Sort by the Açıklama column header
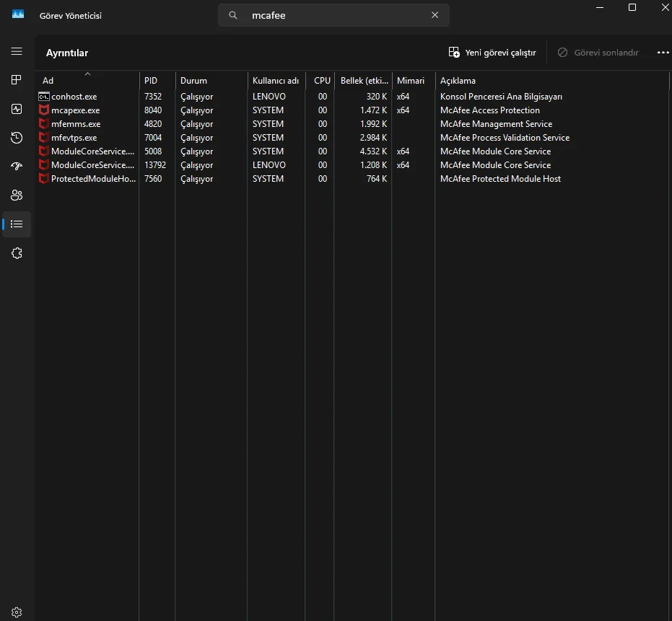Image resolution: width=672 pixels, height=621 pixels. pyautogui.click(x=458, y=81)
